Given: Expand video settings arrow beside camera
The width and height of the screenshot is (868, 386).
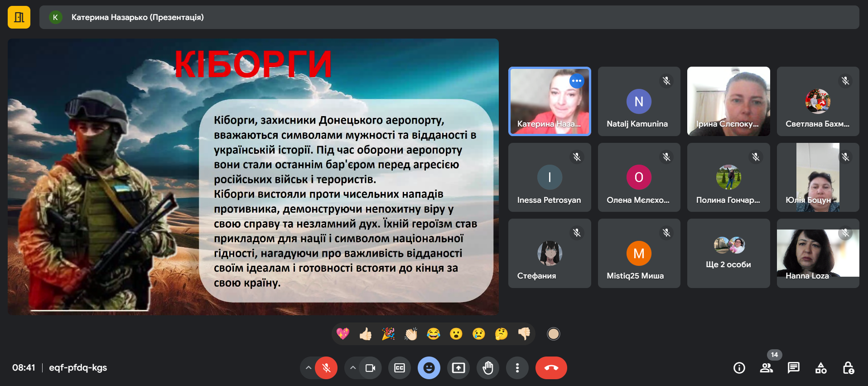Looking at the screenshot, I should (352, 368).
